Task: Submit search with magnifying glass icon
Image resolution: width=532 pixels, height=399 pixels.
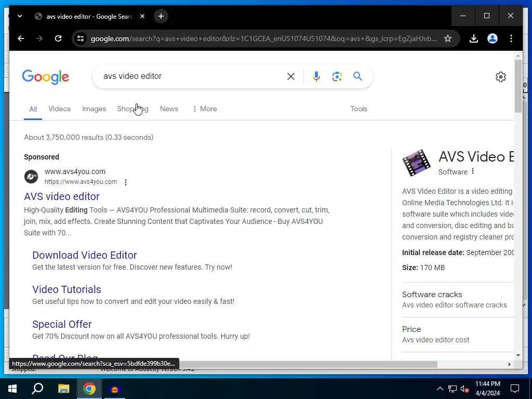Action: pyautogui.click(x=357, y=76)
